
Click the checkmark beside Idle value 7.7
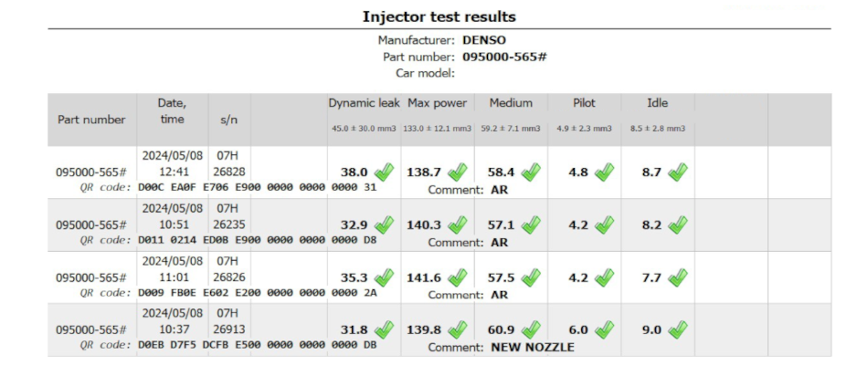[x=677, y=277]
